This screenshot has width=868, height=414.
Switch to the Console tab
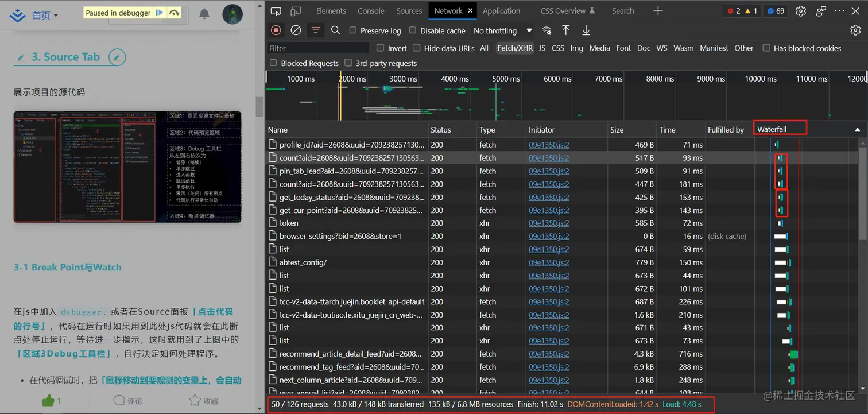371,11
